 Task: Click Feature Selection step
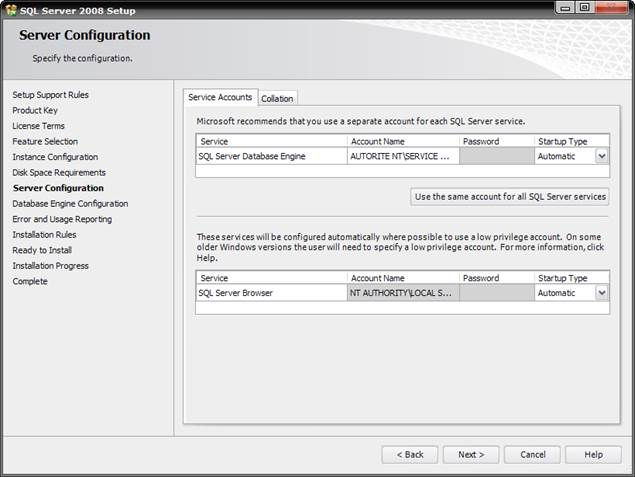(45, 141)
